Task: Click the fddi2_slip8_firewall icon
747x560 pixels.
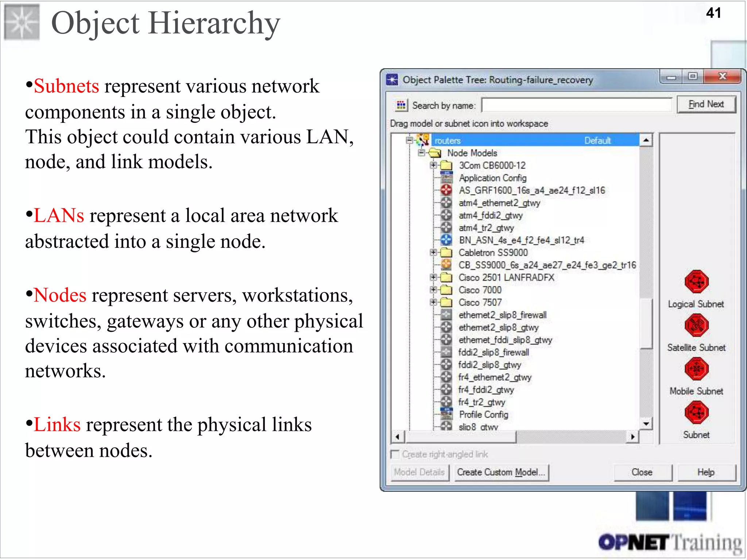Action: [446, 352]
